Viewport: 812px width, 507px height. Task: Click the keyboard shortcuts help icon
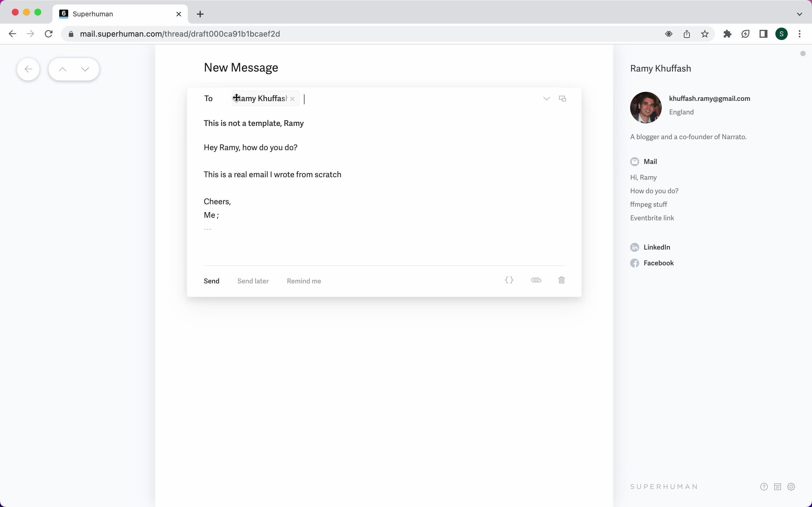764,486
